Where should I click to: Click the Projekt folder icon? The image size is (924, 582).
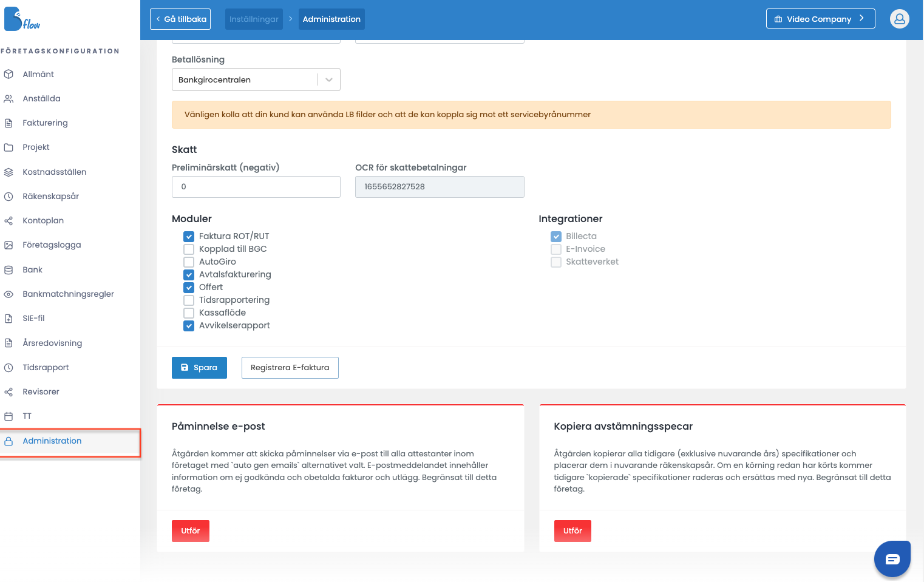point(8,147)
